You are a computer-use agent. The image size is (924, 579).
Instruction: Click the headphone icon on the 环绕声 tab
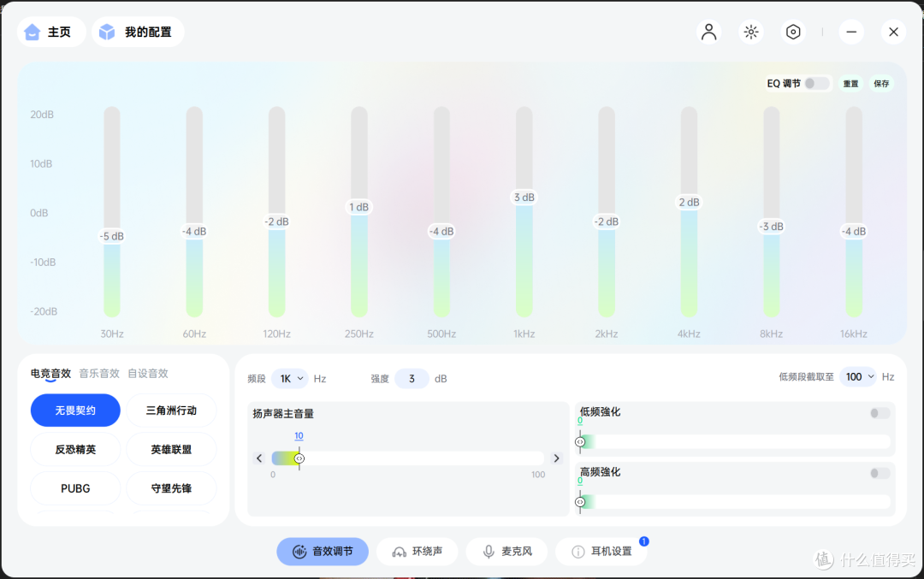tap(399, 552)
